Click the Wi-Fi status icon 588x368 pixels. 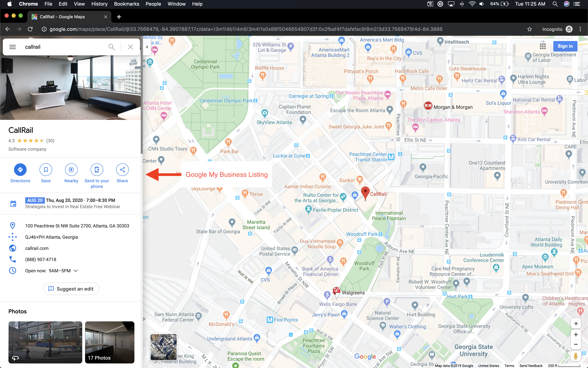472,4
